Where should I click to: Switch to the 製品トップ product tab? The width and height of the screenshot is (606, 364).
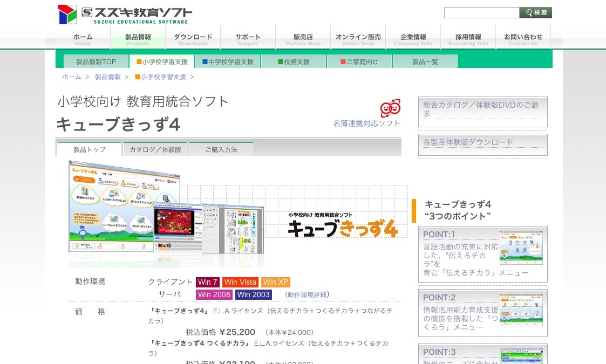pos(89,149)
